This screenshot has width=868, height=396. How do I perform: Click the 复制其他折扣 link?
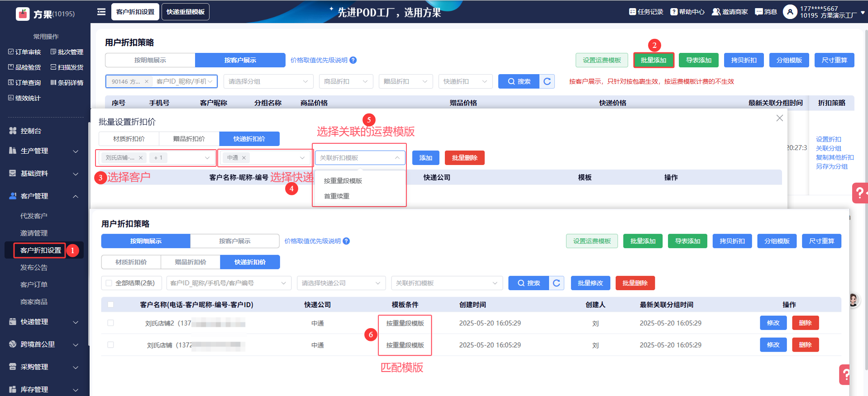point(835,157)
